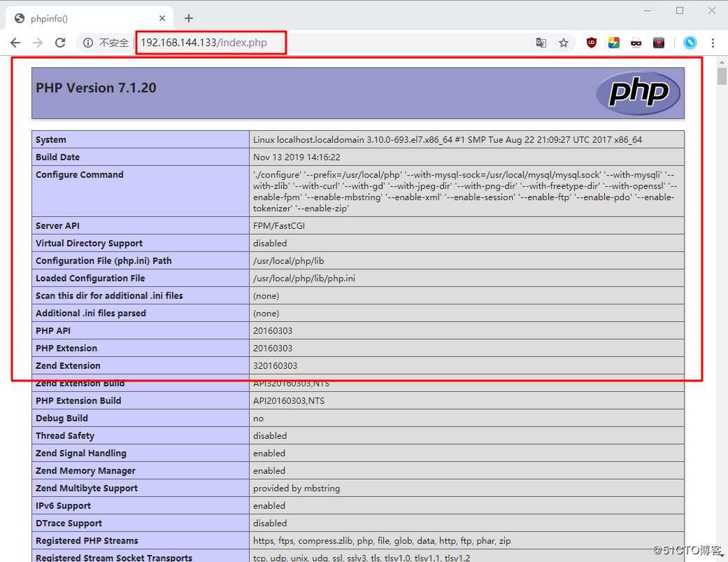Click Additional .ini files parsed label
Image resolution: width=728 pixels, height=562 pixels.
tap(90, 313)
